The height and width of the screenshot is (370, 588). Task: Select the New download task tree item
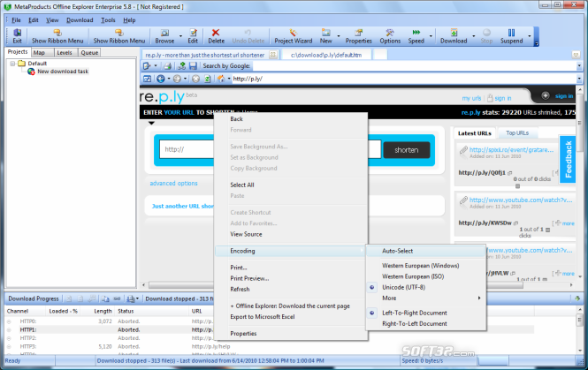63,72
